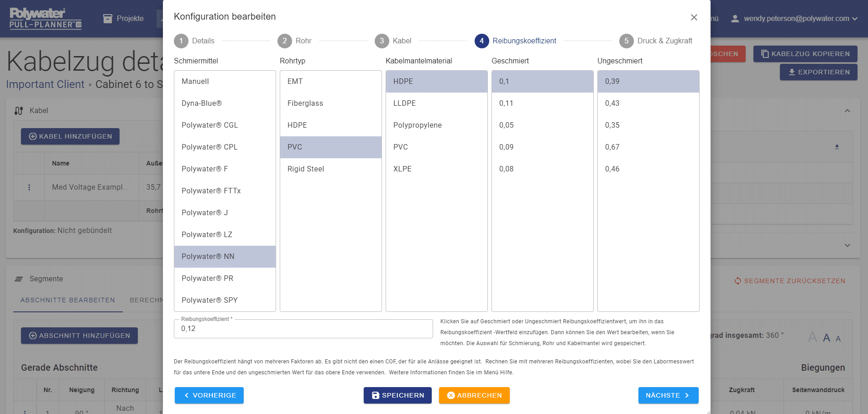Select EMT conduit type
Image resolution: width=868 pixels, height=414 pixels.
(331, 82)
